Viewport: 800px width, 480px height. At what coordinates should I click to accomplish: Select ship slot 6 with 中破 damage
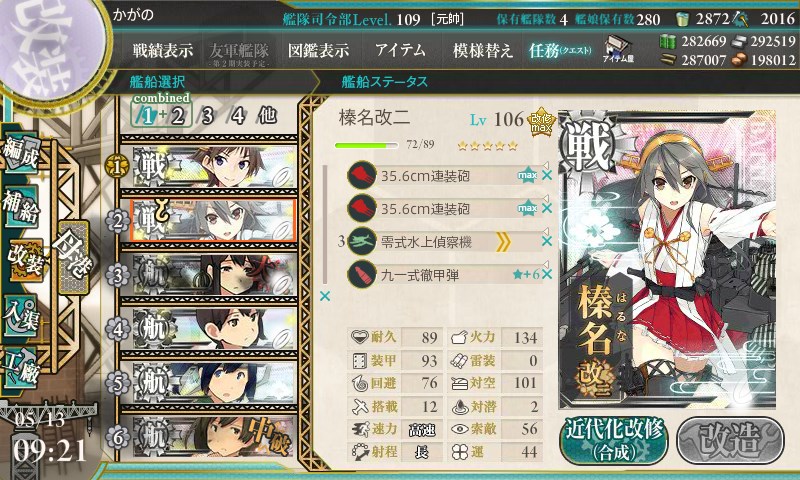(x=209, y=437)
